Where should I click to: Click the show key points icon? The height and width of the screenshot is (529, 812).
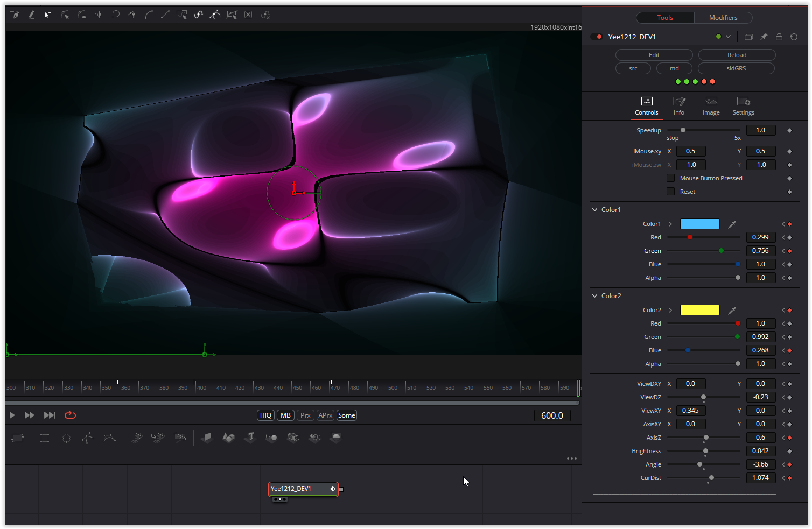tap(199, 15)
